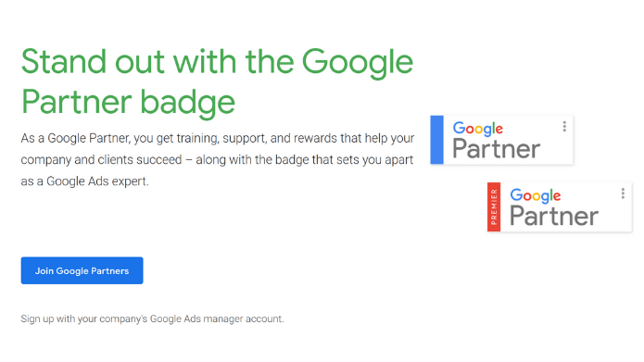Click the word Partner in Premier badge
This screenshot has height=362, width=644.
click(x=553, y=216)
